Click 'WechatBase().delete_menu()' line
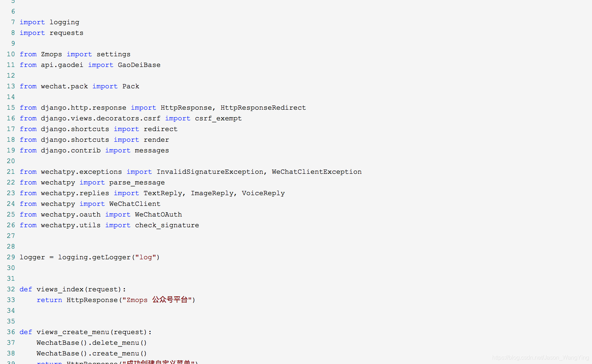 92,343
